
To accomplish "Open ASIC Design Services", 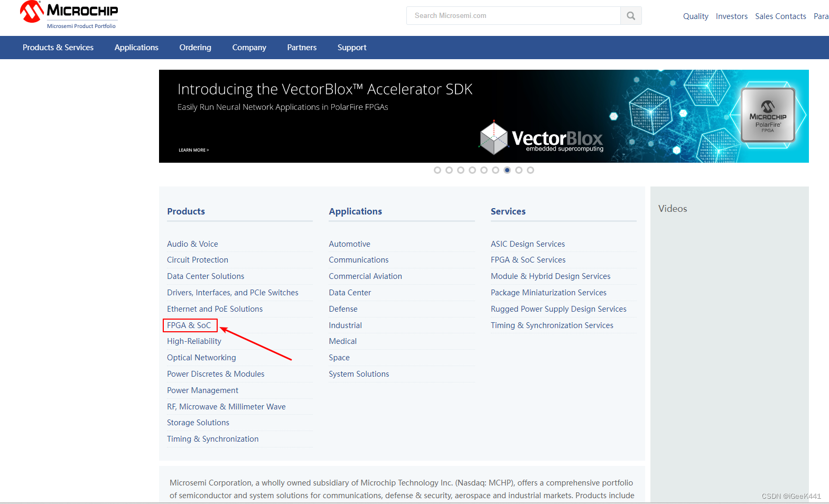I will click(528, 244).
